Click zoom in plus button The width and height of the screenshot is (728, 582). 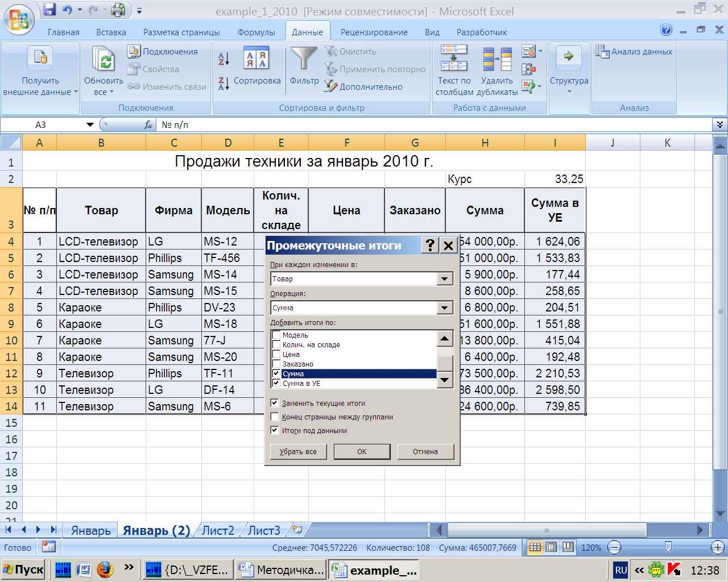(x=718, y=547)
